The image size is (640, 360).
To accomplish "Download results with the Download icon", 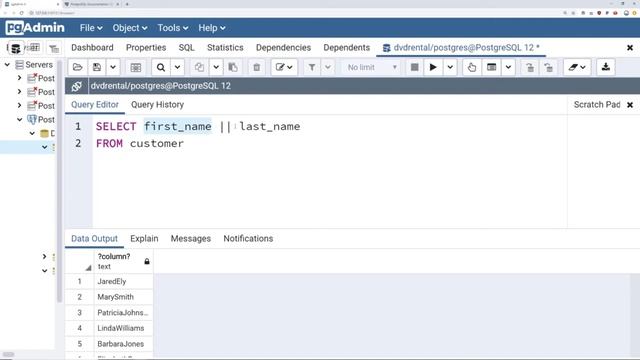I will coord(606,67).
